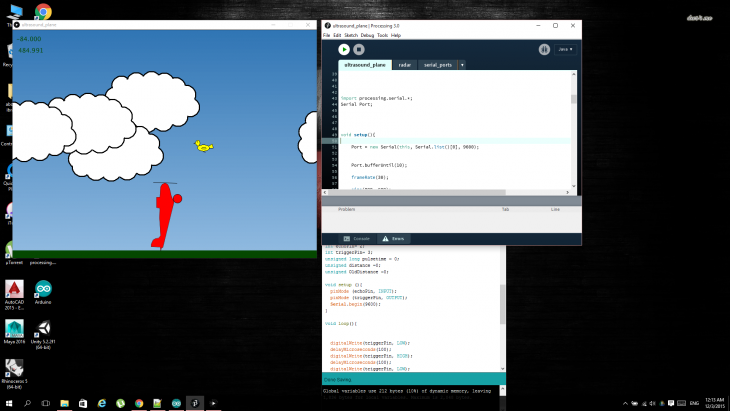Open the Java mode dropdown
The width and height of the screenshot is (730, 411).
pyautogui.click(x=565, y=48)
